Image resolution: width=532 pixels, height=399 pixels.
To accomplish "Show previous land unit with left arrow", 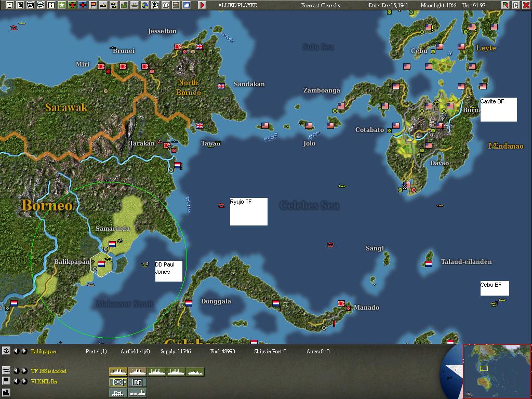I will [x=16, y=381].
